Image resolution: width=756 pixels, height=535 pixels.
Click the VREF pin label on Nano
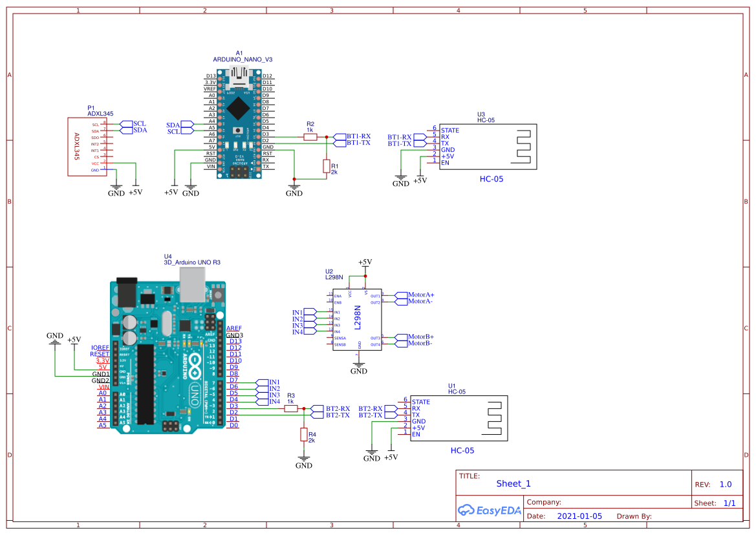tap(210, 89)
